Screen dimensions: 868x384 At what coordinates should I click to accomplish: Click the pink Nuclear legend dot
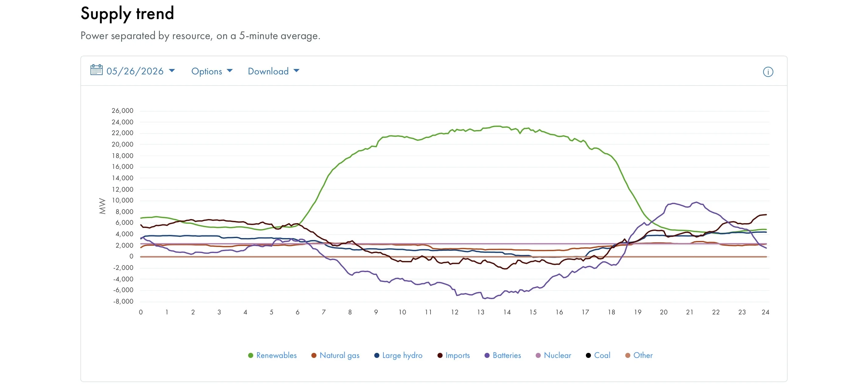(538, 356)
